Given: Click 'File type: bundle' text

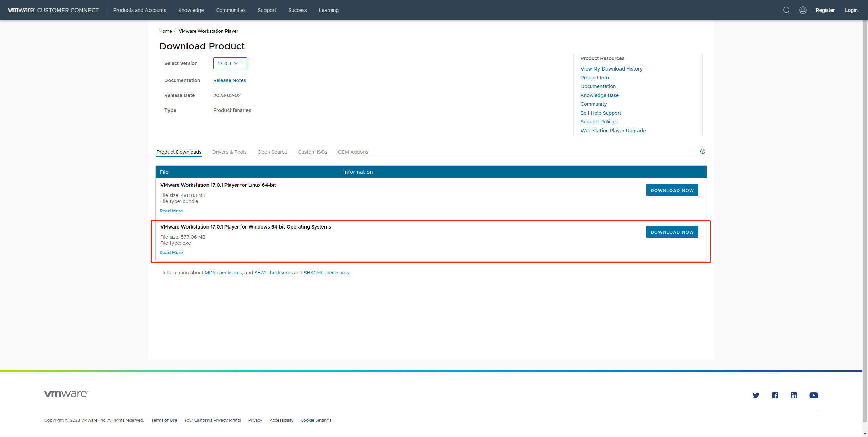Looking at the screenshot, I should pyautogui.click(x=179, y=201).
